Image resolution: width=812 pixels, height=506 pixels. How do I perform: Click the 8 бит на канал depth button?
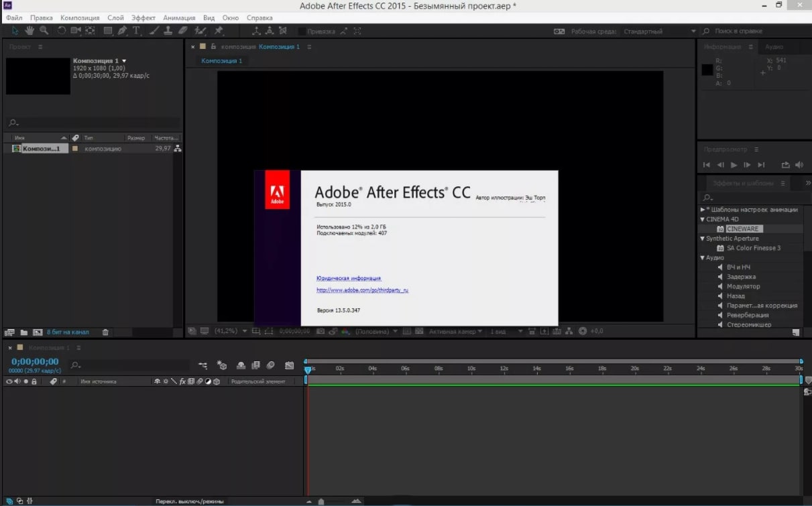point(68,332)
